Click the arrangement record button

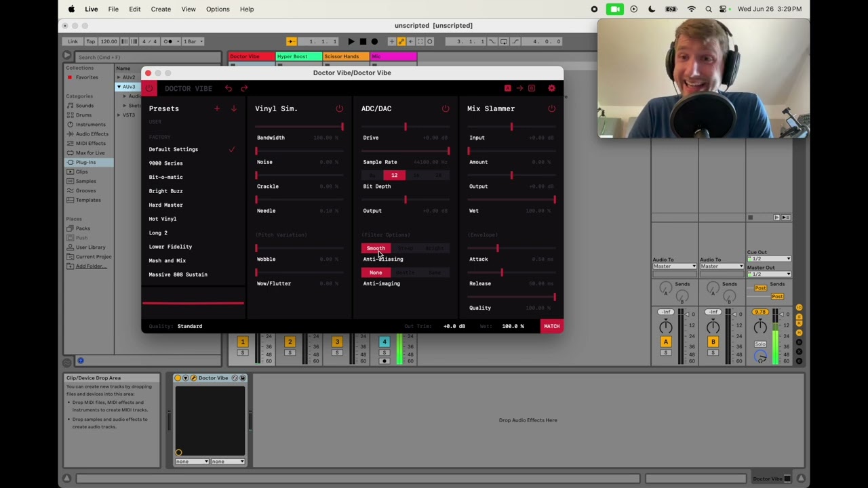coord(374,41)
